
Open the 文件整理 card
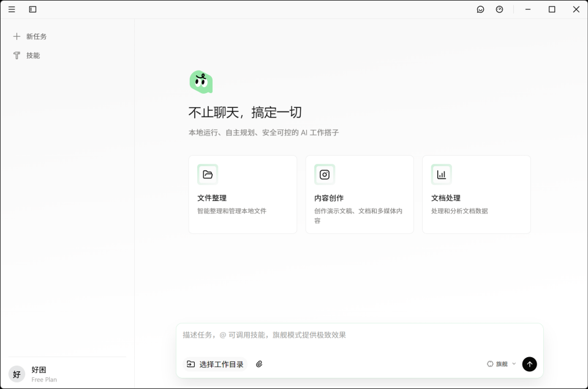pos(243,194)
